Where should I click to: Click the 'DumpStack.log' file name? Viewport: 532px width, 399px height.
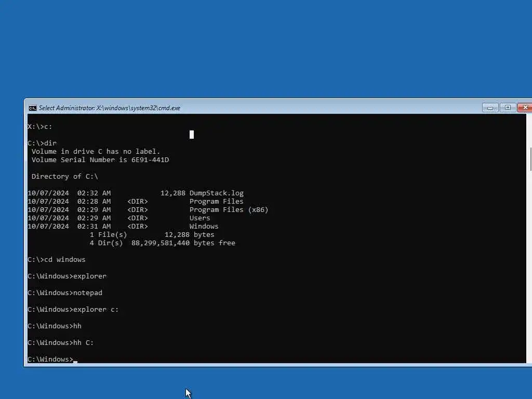(x=217, y=193)
